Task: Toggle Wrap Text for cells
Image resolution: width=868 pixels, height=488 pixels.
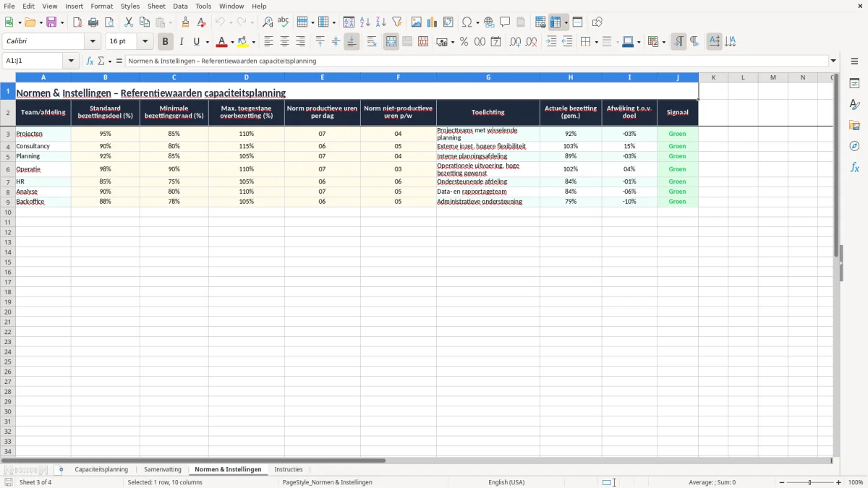Action: pos(372,42)
